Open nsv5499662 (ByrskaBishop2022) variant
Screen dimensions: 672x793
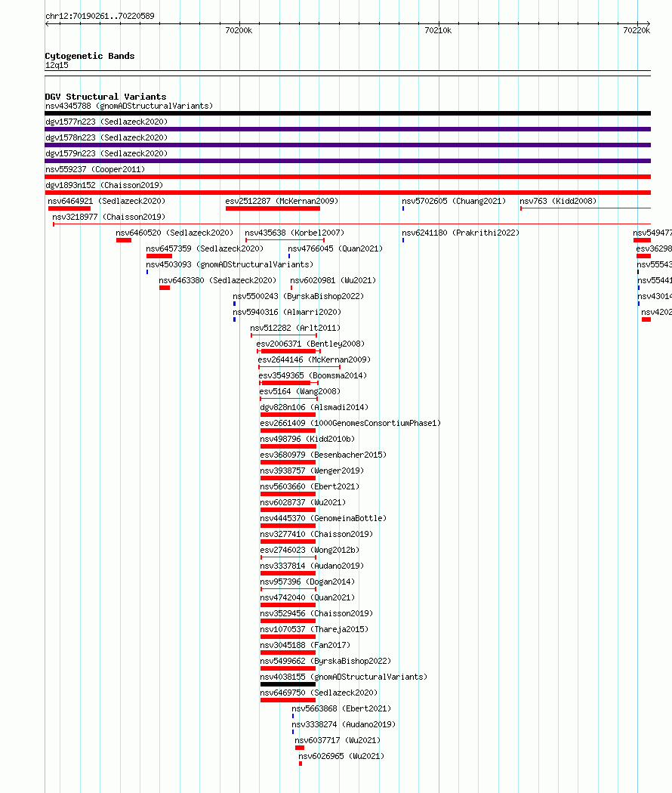(x=325, y=661)
